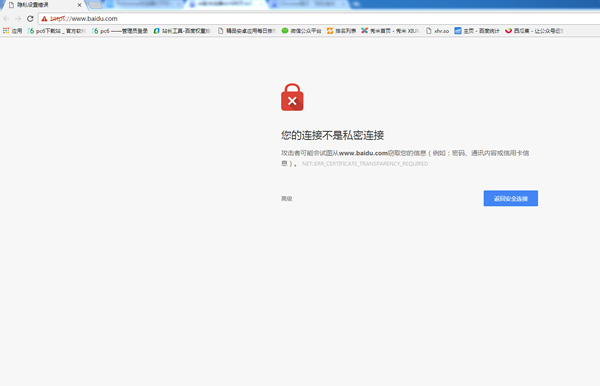The width and height of the screenshot is (600, 386).
Task: Click the red padlock error icon
Action: (x=292, y=97)
